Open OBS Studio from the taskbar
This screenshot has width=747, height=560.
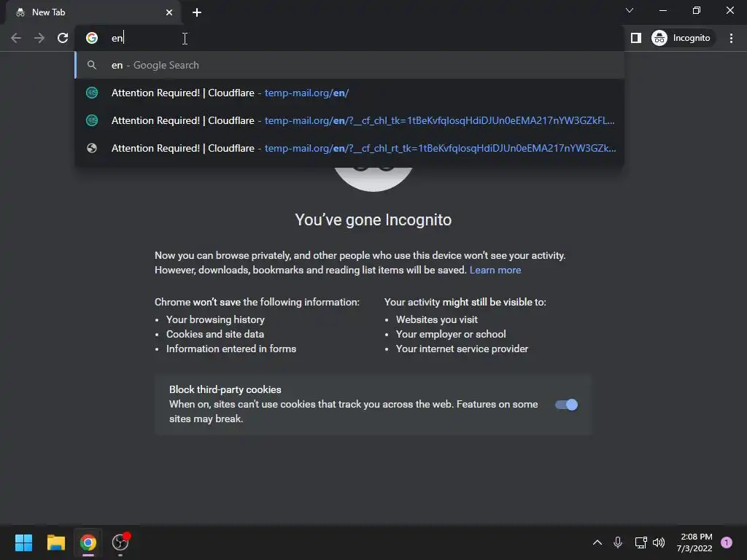(120, 542)
